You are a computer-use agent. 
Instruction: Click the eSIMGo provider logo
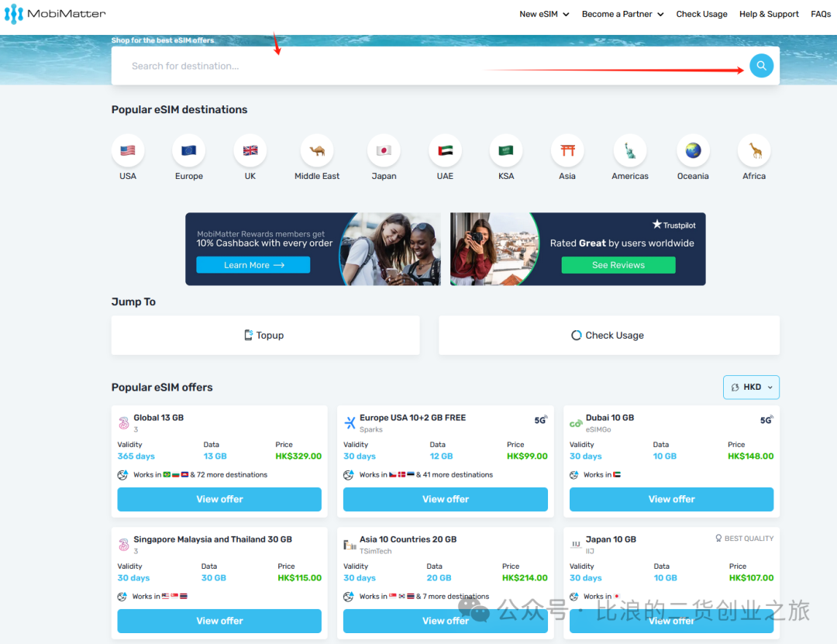575,423
